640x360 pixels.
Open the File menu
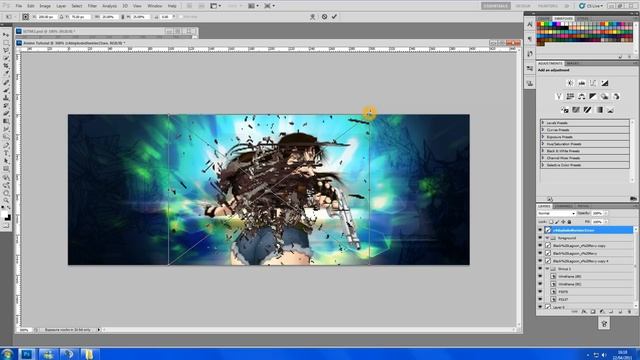[x=19, y=6]
